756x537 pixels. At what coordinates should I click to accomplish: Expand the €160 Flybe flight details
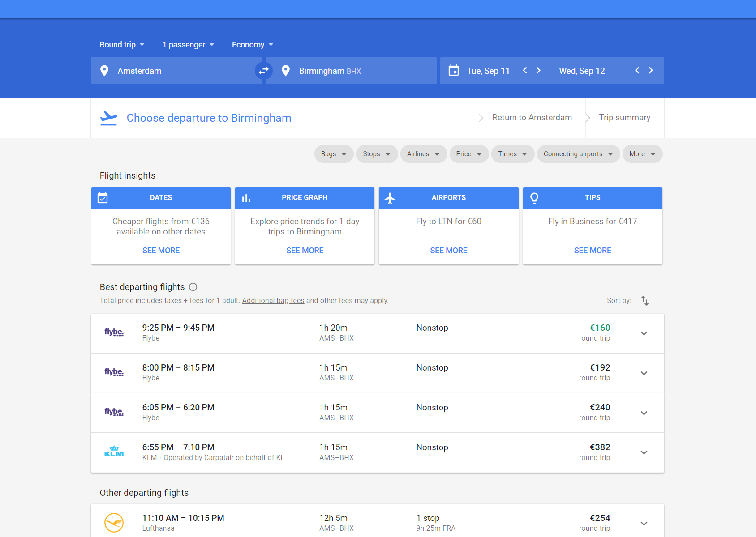tap(644, 333)
